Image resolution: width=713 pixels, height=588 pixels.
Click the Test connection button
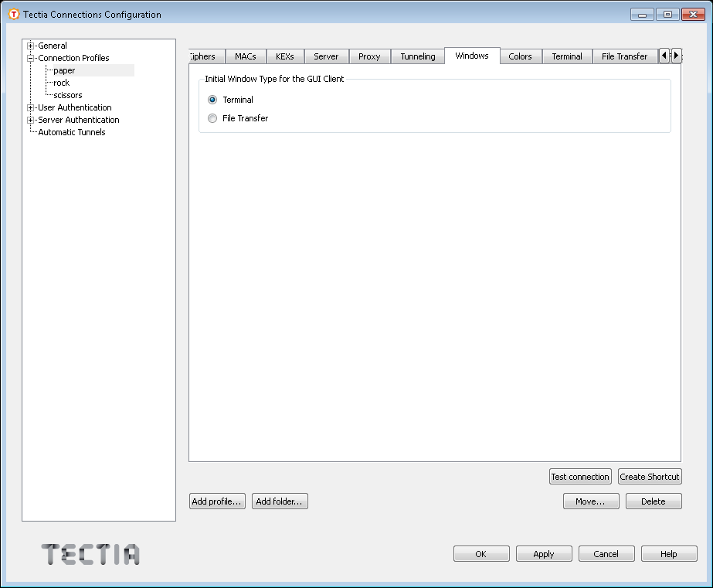580,476
